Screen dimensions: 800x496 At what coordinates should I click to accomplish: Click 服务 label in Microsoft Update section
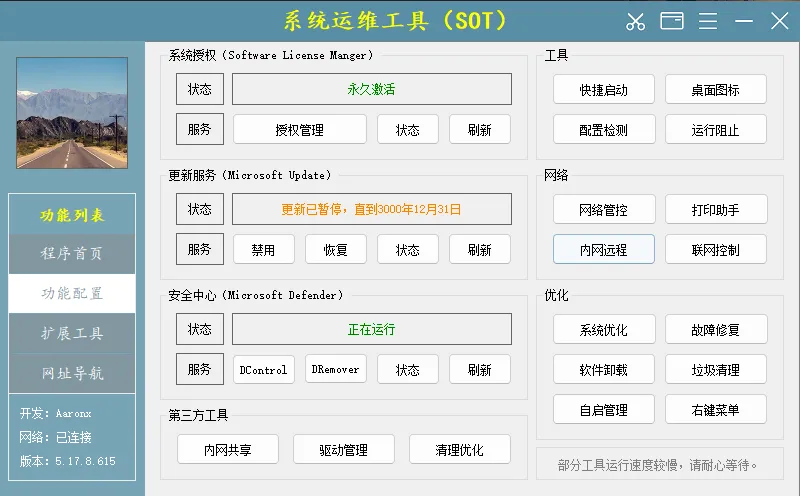[200, 249]
